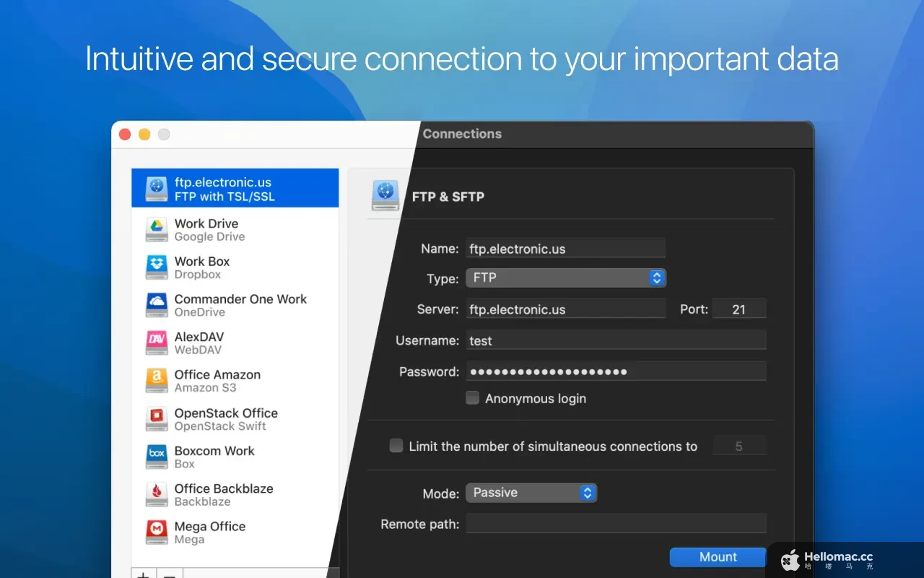This screenshot has width=924, height=578.
Task: Click the Name input field
Action: (x=565, y=249)
